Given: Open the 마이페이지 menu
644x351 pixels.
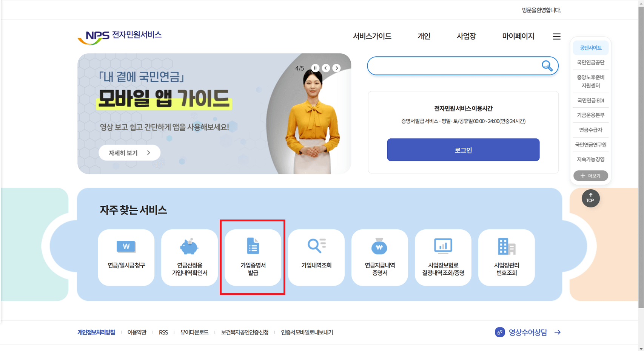Looking at the screenshot, I should coord(518,36).
